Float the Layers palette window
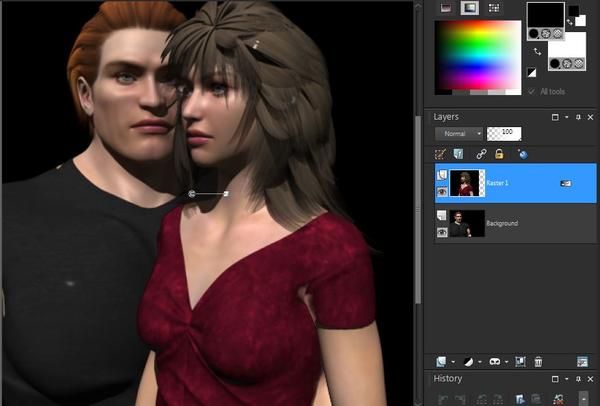The width and height of the screenshot is (600, 406). pyautogui.click(x=555, y=117)
